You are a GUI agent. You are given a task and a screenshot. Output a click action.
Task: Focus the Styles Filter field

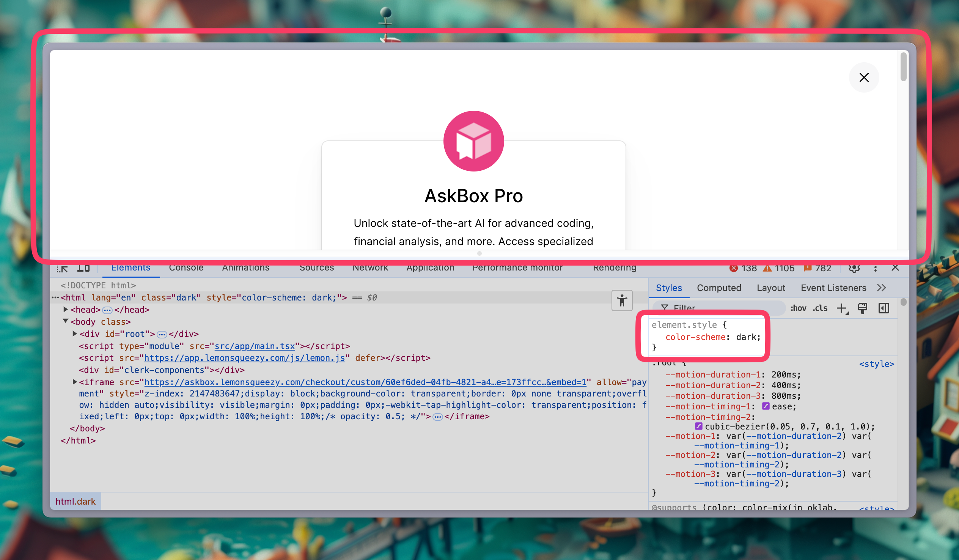coord(719,308)
